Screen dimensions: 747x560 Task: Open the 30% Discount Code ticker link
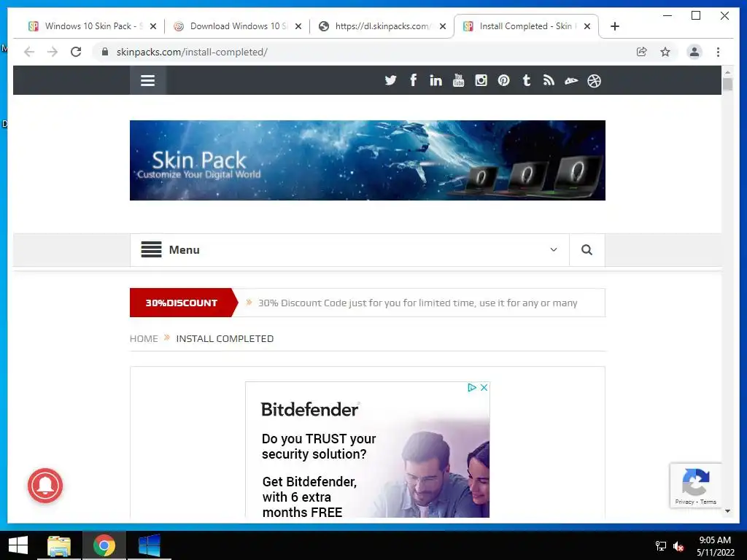[x=417, y=303]
